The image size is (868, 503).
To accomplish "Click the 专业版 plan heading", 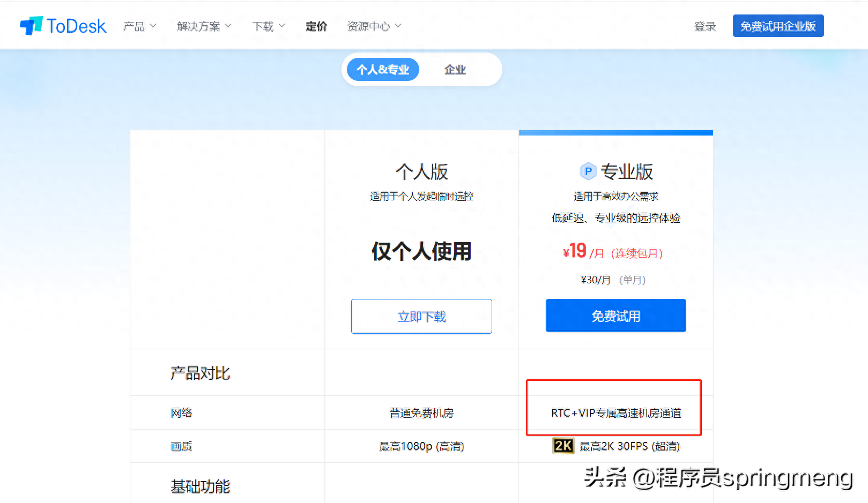I will tap(626, 172).
